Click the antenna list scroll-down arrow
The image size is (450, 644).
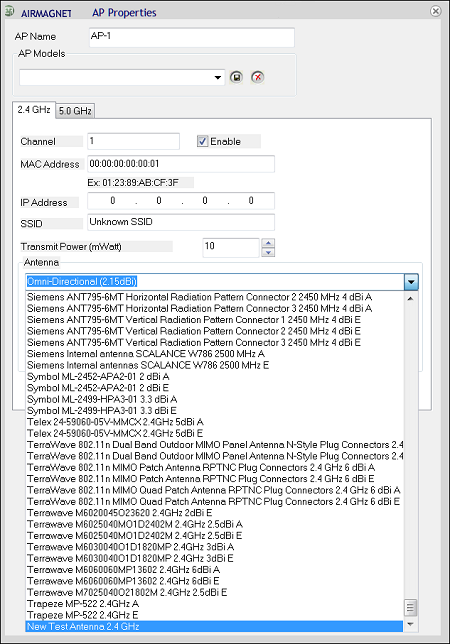click(410, 624)
